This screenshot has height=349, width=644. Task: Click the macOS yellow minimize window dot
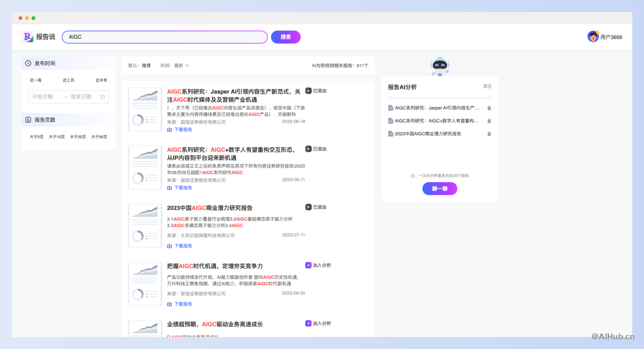click(x=27, y=18)
